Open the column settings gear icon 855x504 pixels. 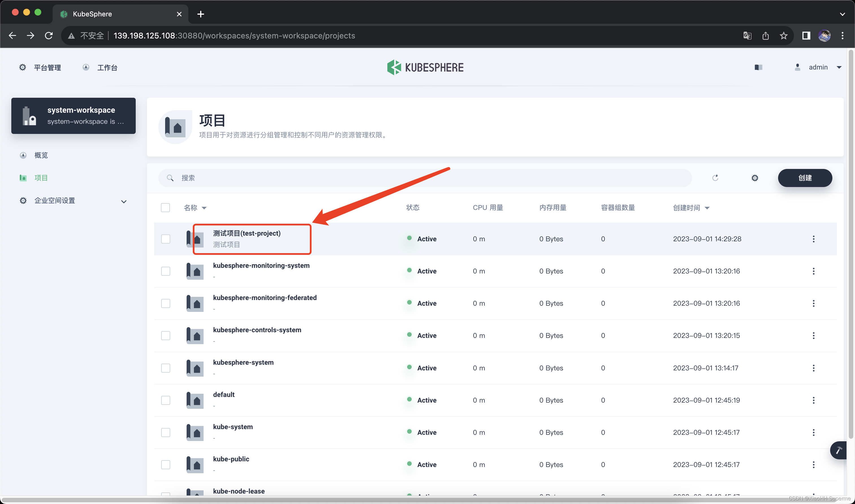click(x=754, y=178)
